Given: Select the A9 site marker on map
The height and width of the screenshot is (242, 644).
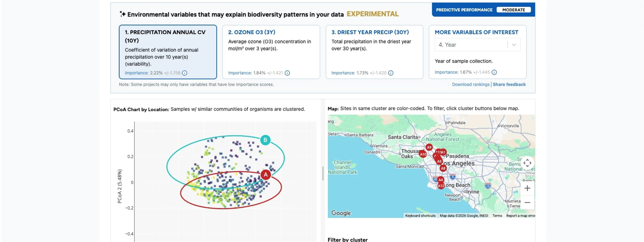Looking at the screenshot, I should 429,147.
